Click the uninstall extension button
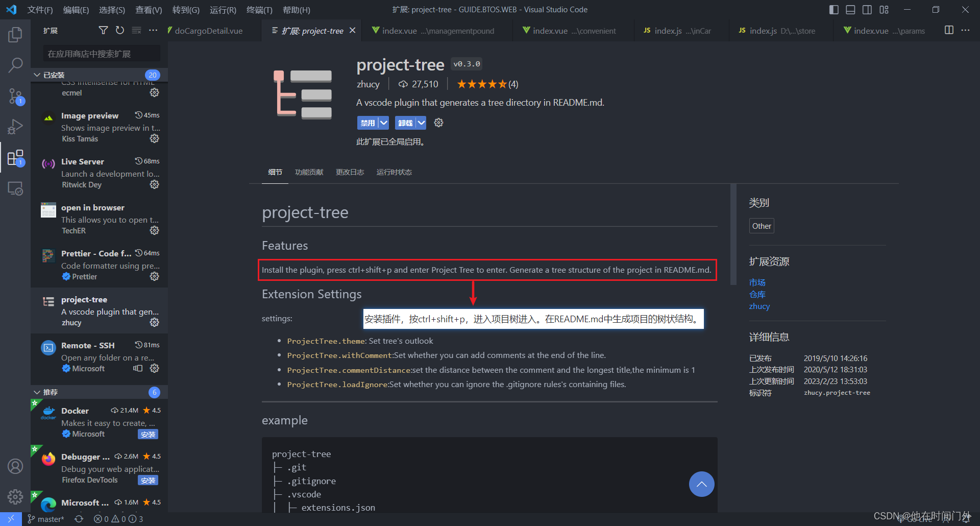This screenshot has height=526, width=980. (405, 123)
